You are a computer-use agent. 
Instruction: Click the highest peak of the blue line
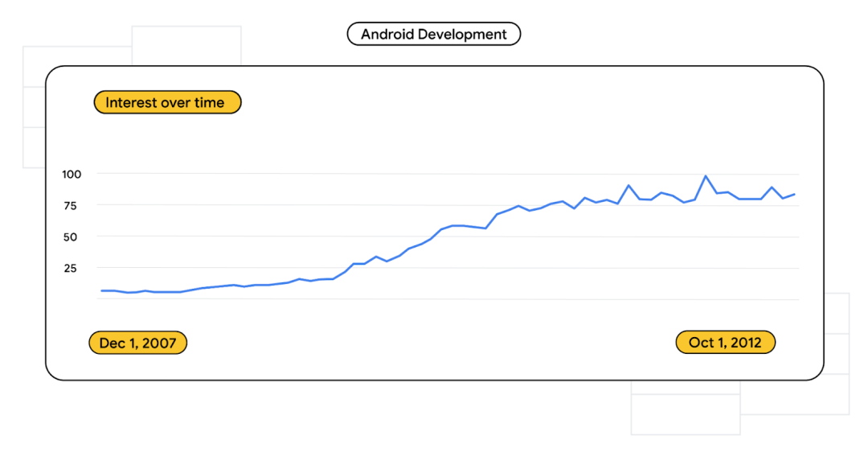tap(706, 176)
